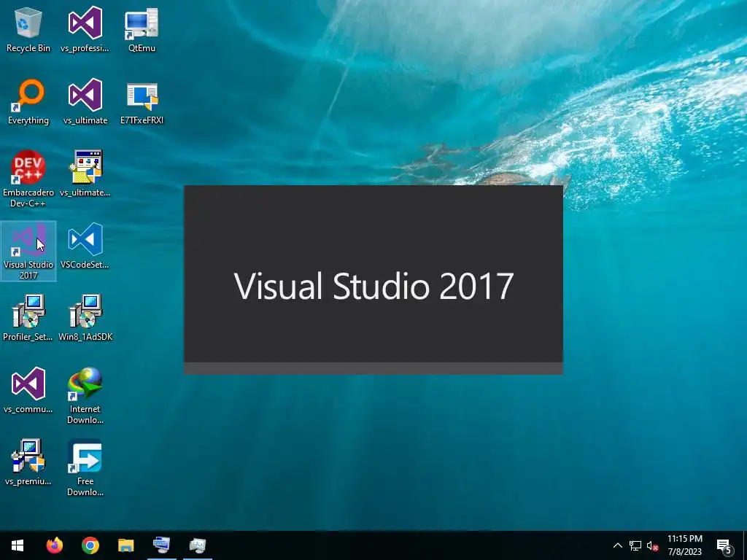This screenshot has width=747, height=560.
Task: Select the Embarcadero Dev-C++ shortcut
Action: click(x=28, y=179)
